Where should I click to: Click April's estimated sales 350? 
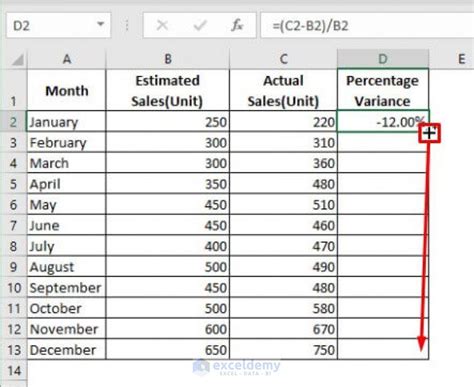point(168,184)
